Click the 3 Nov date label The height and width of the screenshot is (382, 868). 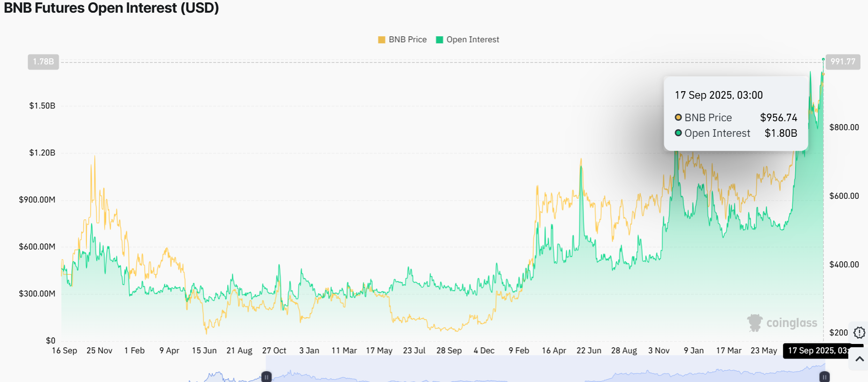pos(659,351)
